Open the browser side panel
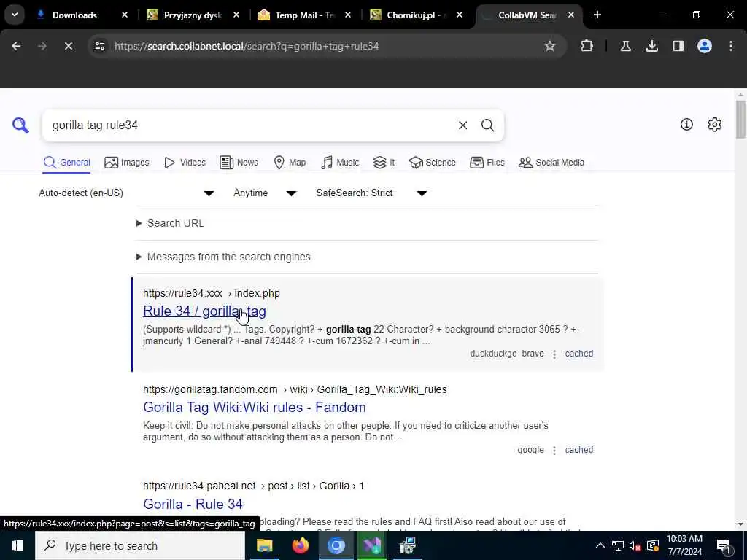 tap(678, 46)
